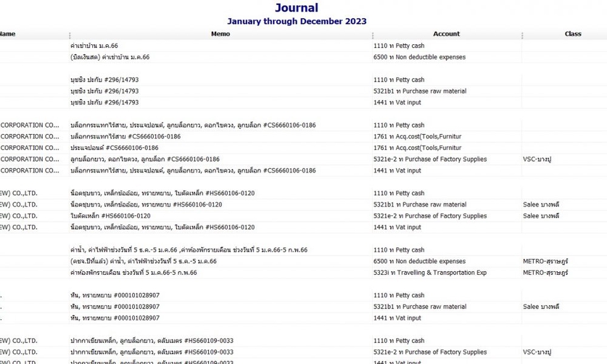Select 1110 Petty cash for #HS660109-0033
This screenshot has width=607, height=364.
pyautogui.click(x=399, y=341)
